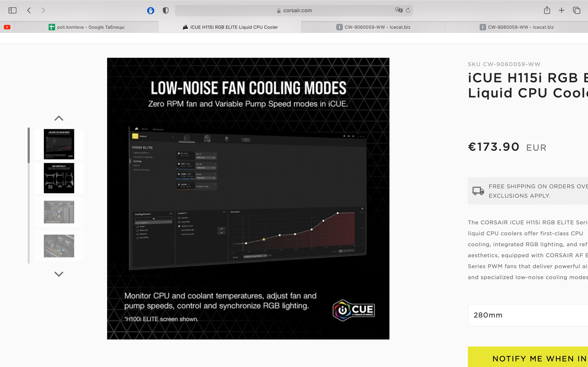588x367 pixels.
Task: Toggle the Safari sidebar icon
Action: coord(12,10)
